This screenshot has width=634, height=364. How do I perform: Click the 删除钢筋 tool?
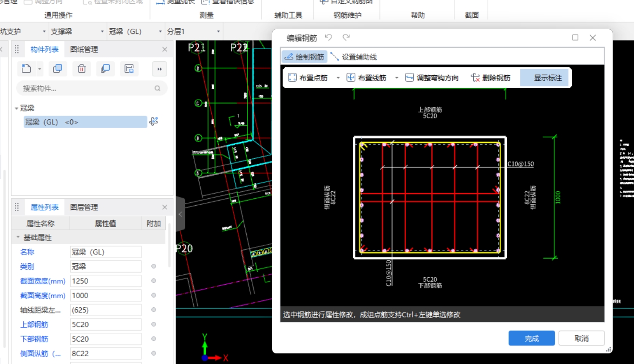[x=490, y=78]
